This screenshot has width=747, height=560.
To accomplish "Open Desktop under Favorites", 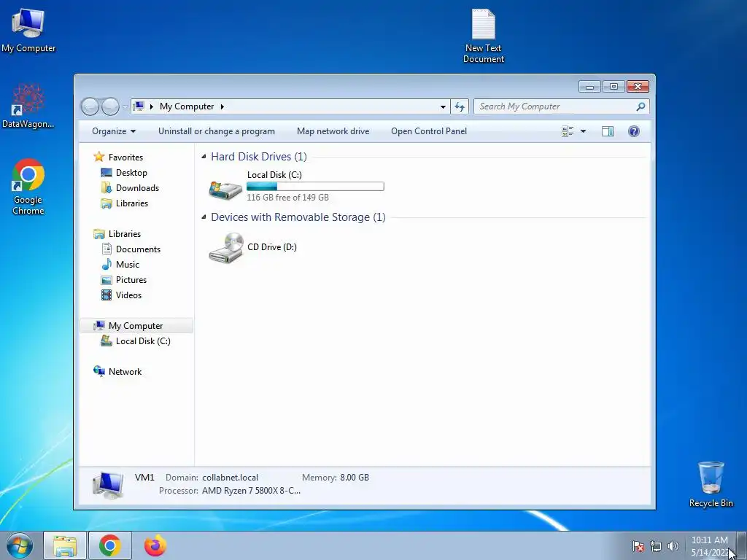I will (x=131, y=172).
